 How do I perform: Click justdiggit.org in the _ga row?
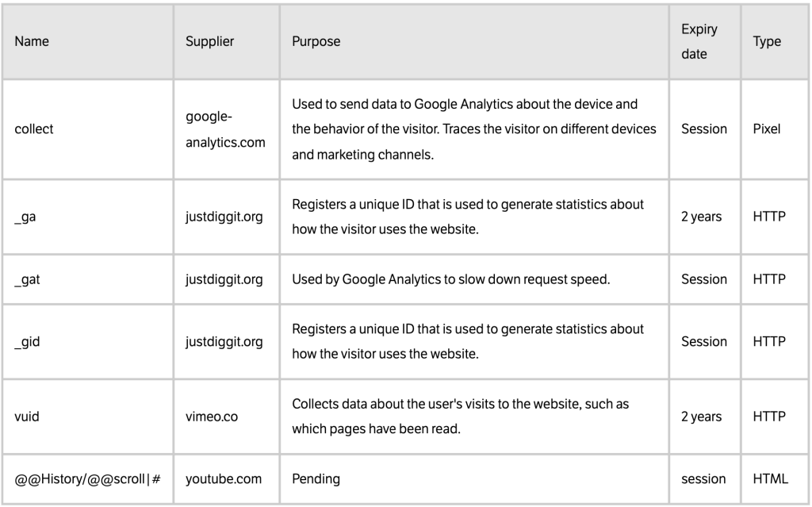[x=224, y=217]
